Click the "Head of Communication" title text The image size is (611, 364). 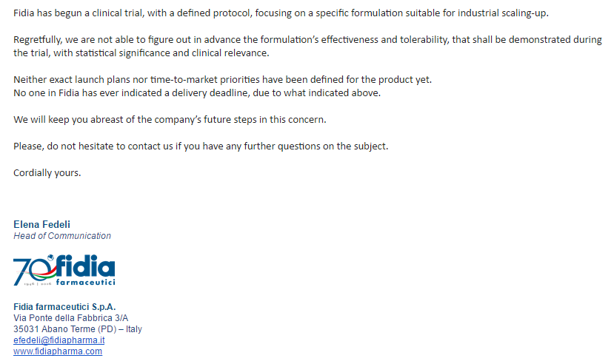pyautogui.click(x=62, y=236)
